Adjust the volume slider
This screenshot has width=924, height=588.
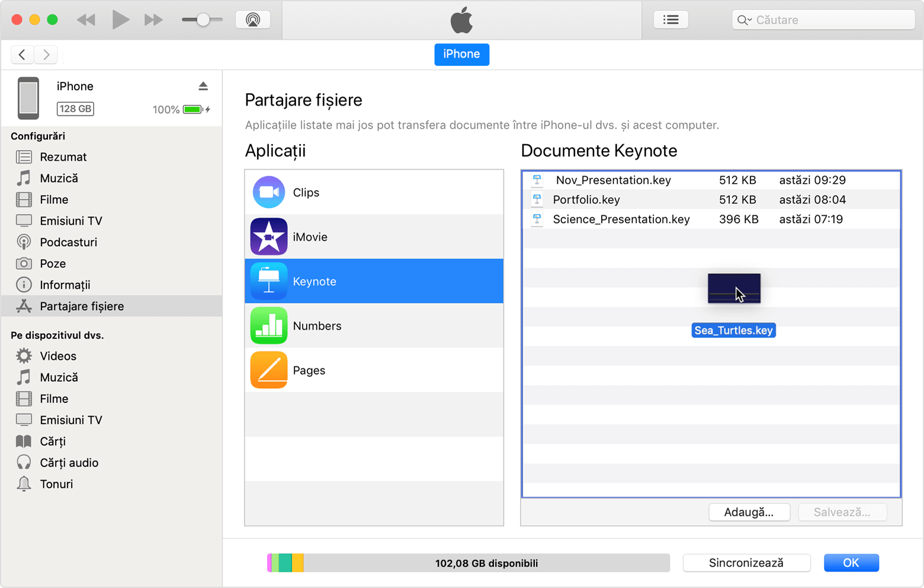pos(203,20)
